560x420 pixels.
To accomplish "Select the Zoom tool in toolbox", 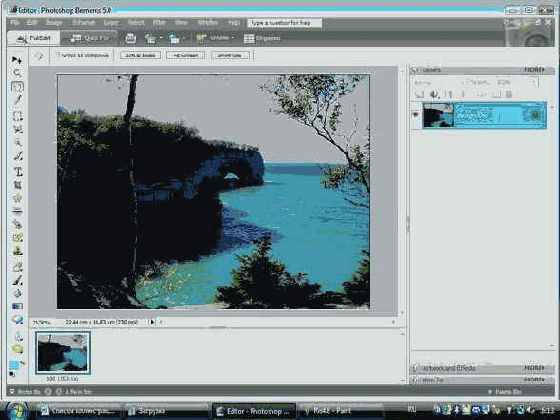I will 17,73.
